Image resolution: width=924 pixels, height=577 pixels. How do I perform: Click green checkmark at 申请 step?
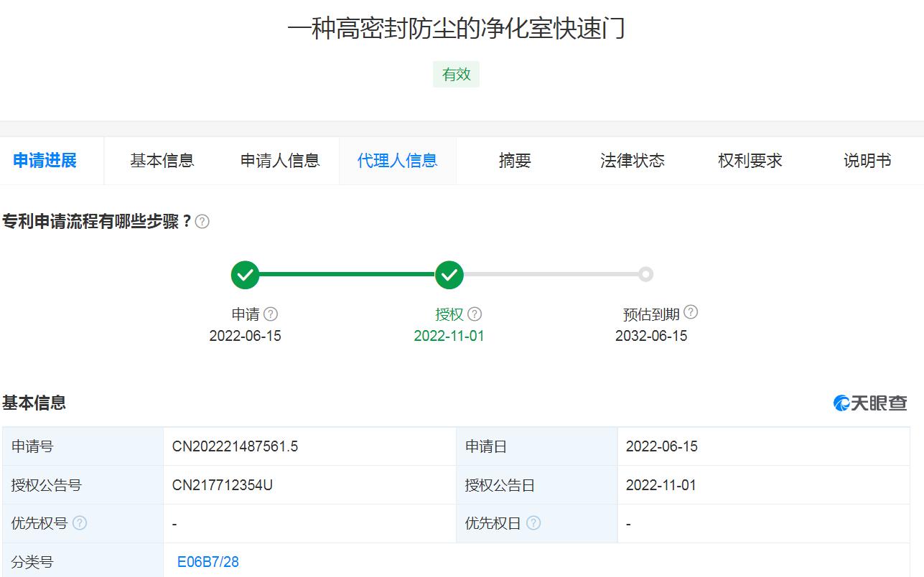tap(245, 275)
